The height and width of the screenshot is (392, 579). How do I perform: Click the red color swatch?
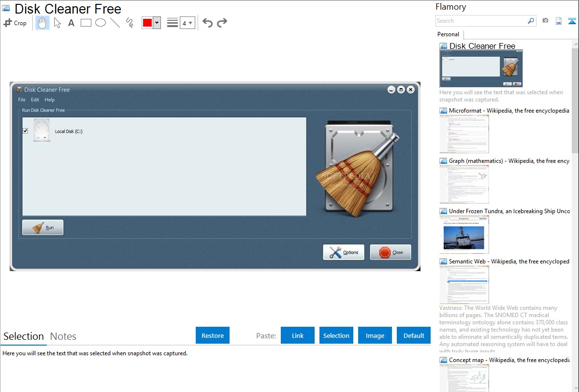pos(147,23)
